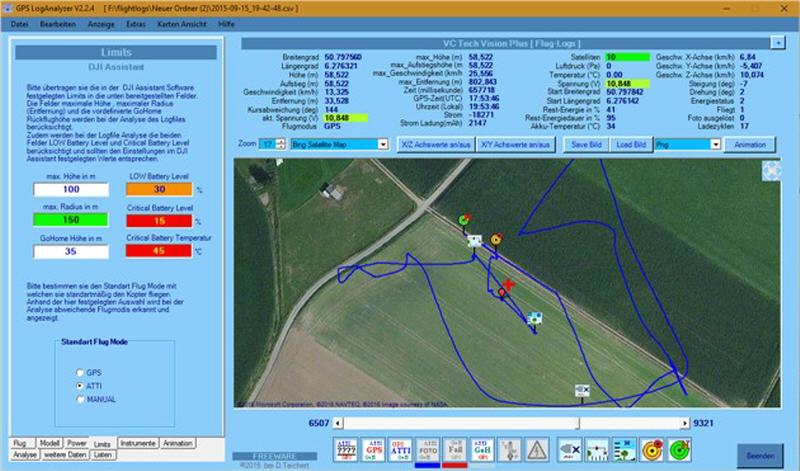The height and width of the screenshot is (471, 800).
Task: Click the Save Bild button
Action: click(x=586, y=145)
